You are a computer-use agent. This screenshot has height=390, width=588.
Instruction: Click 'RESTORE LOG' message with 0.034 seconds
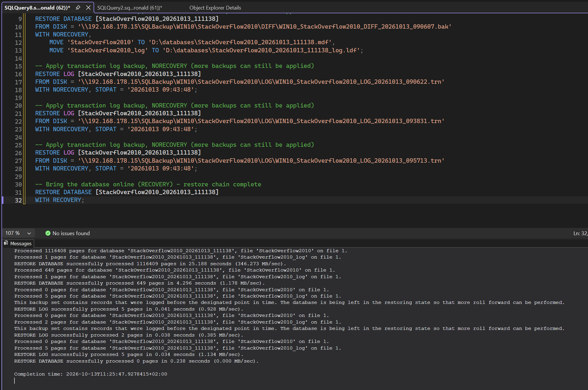[x=129, y=355]
